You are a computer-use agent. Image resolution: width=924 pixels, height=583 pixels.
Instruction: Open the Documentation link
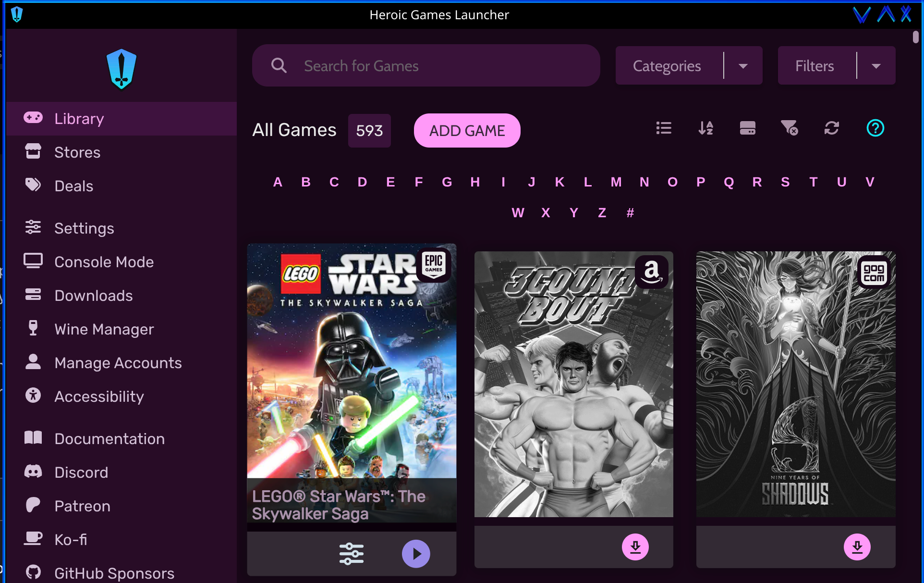[122, 439]
